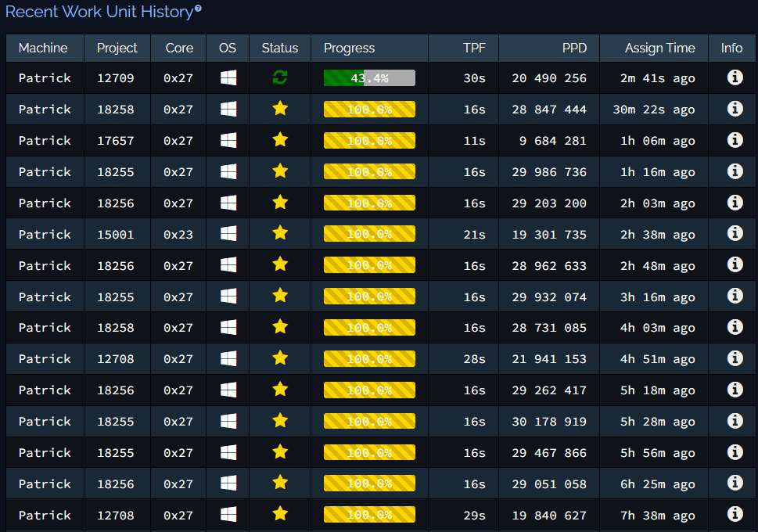Image resolution: width=758 pixels, height=532 pixels.
Task: Click the PPD value 19 840 627
Action: point(549,516)
